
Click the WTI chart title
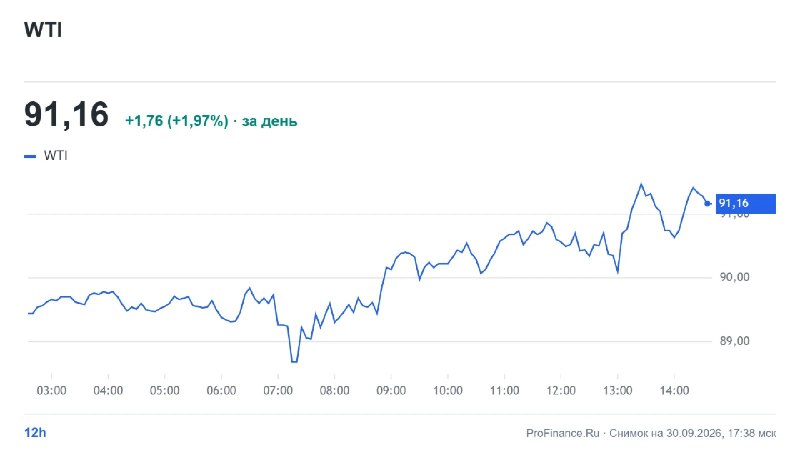click(x=43, y=30)
